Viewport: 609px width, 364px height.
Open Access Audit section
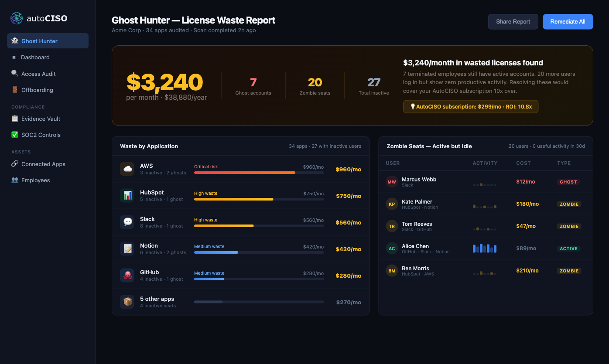click(48, 74)
